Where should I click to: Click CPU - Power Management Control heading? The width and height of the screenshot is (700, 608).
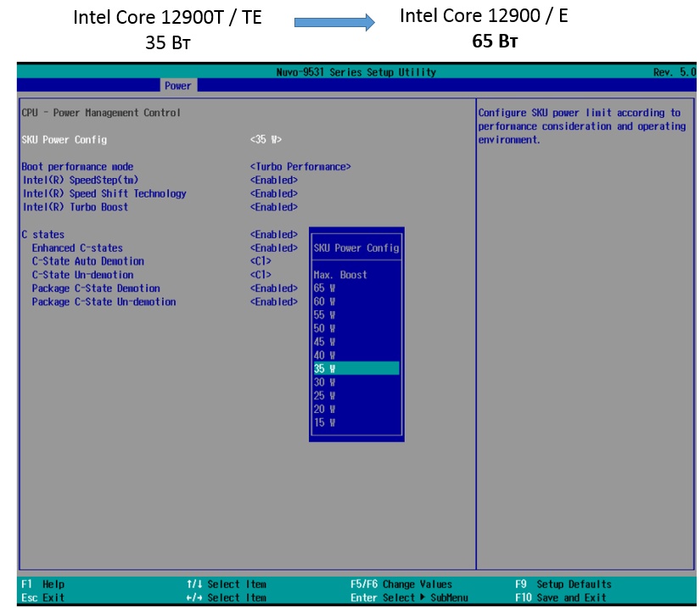[x=101, y=113]
